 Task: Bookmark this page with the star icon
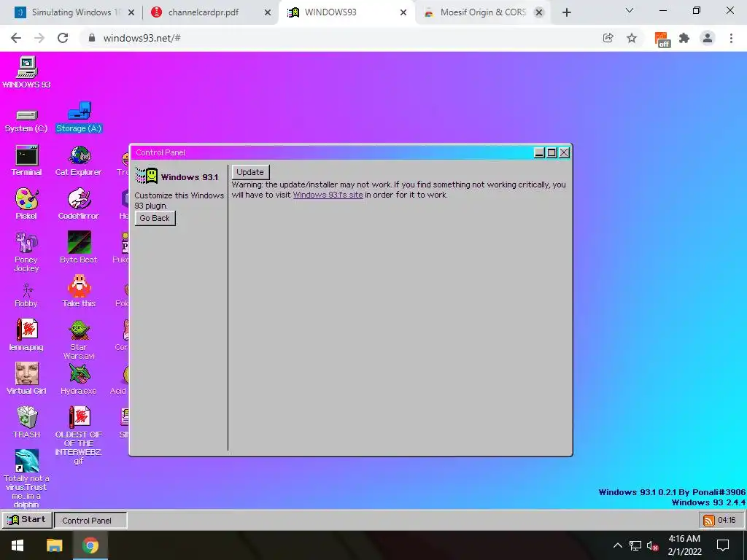coord(632,38)
